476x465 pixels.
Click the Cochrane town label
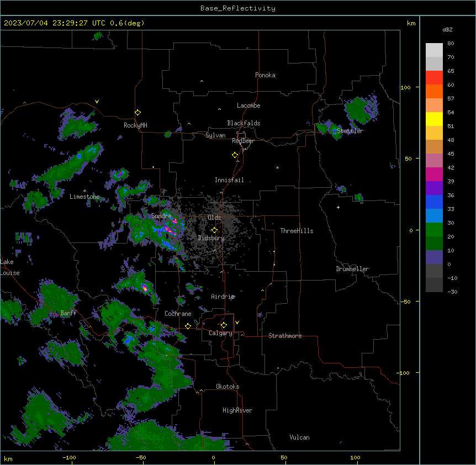click(178, 314)
